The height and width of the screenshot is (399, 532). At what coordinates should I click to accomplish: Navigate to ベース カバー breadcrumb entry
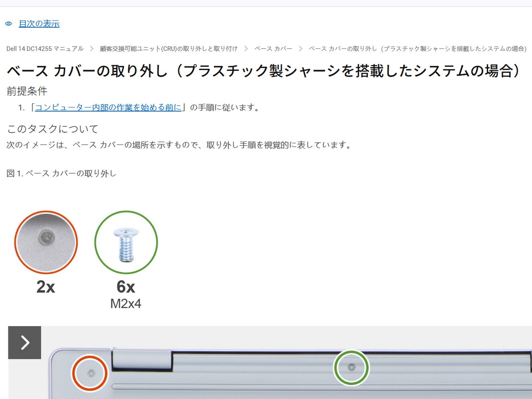click(x=273, y=48)
